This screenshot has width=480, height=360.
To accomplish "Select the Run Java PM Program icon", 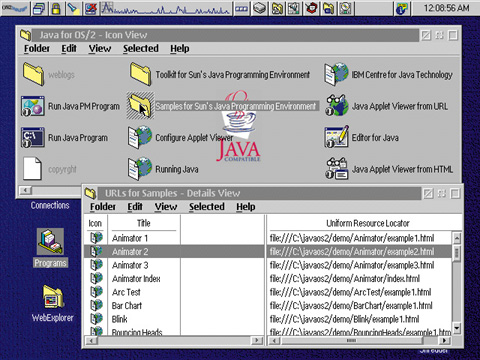I will [x=33, y=106].
